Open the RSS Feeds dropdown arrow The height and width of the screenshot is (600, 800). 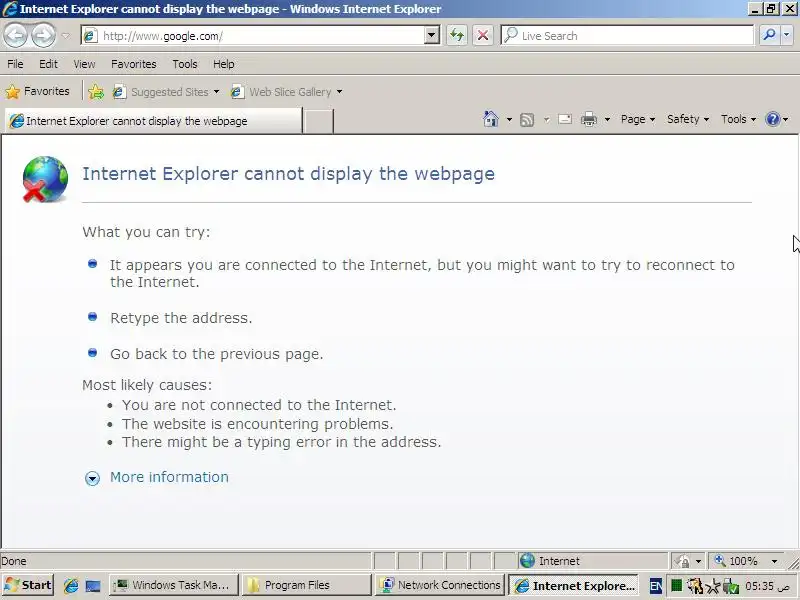546,119
